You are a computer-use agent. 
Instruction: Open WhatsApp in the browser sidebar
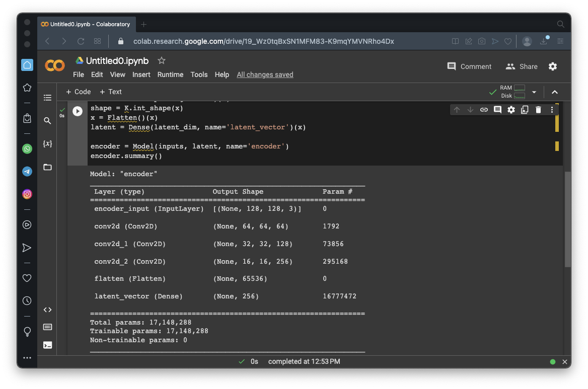coord(27,148)
